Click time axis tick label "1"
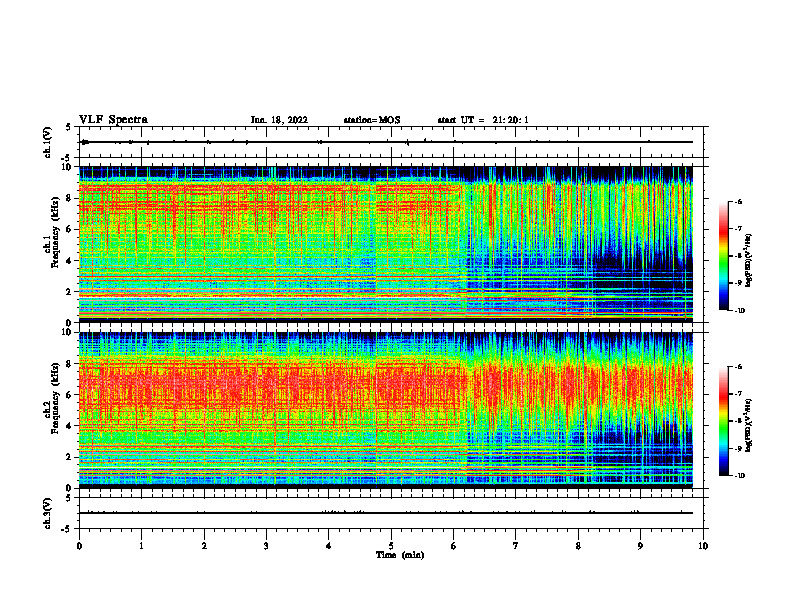 pyautogui.click(x=141, y=546)
